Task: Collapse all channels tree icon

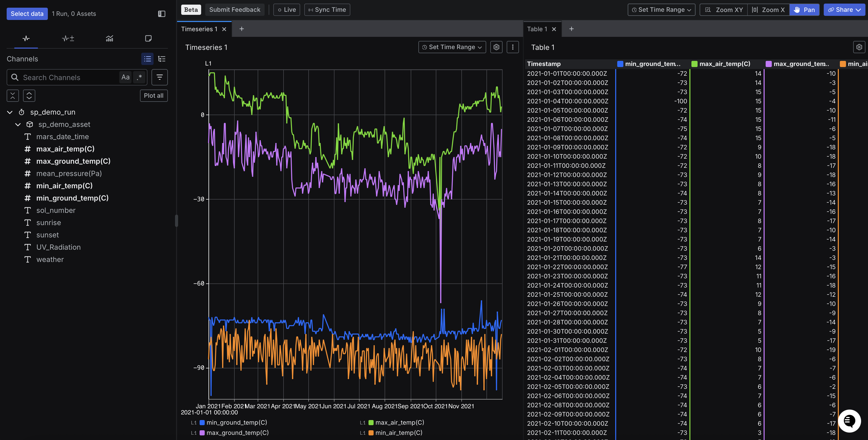Action: [x=13, y=96]
